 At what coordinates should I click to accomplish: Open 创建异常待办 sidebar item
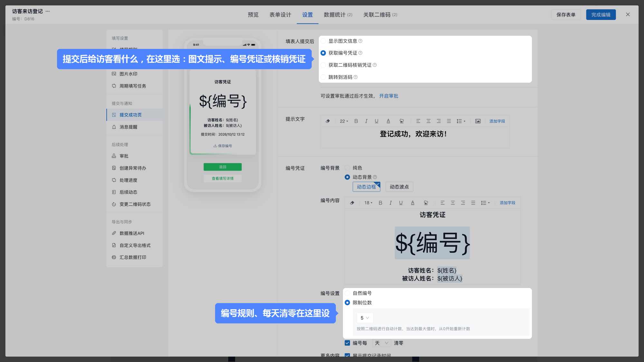[x=134, y=168]
